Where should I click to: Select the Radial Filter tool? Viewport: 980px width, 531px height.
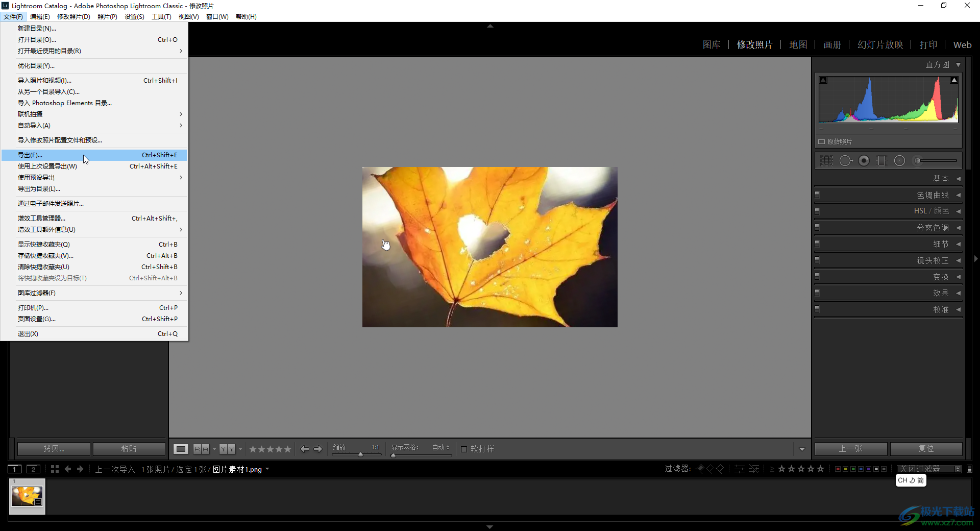[899, 161]
